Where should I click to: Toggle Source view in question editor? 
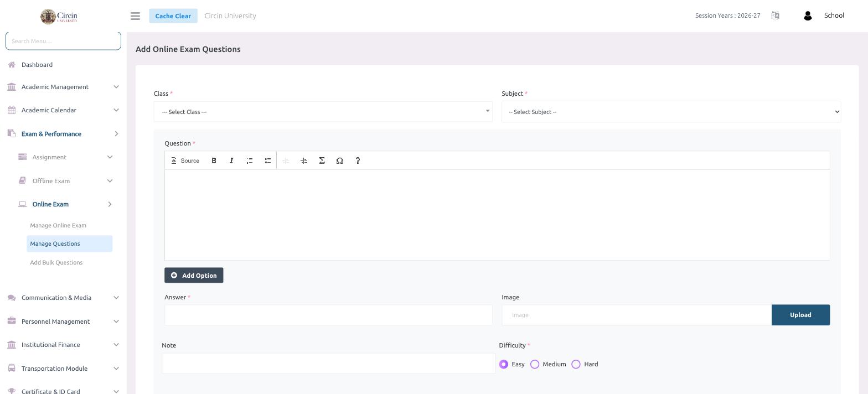(x=185, y=160)
